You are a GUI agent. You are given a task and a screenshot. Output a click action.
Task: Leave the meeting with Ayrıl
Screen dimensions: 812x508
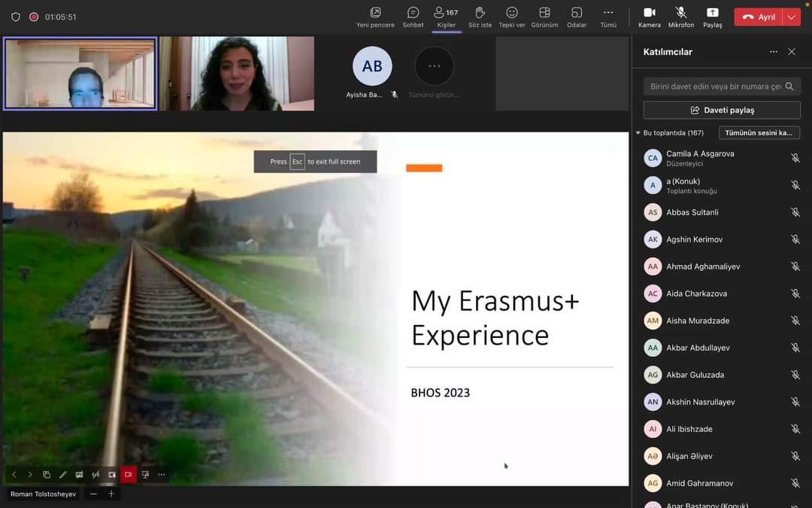tap(758, 17)
